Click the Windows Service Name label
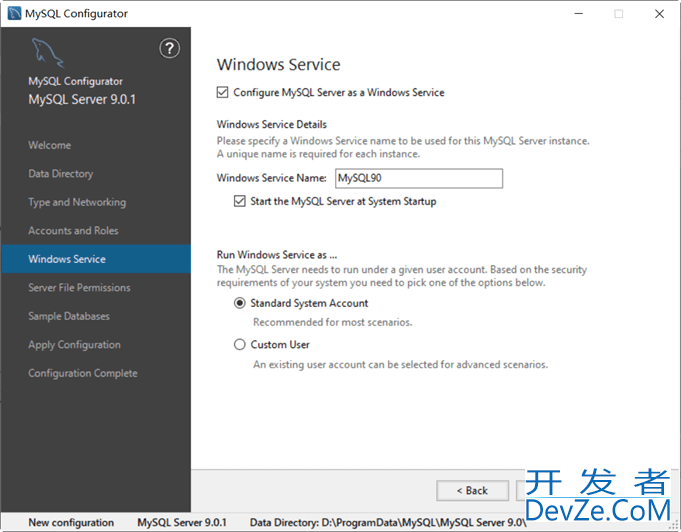The height and width of the screenshot is (532, 681). [271, 178]
